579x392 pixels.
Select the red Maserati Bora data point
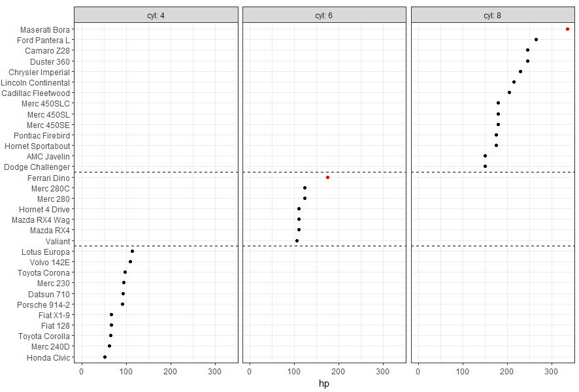click(x=567, y=29)
